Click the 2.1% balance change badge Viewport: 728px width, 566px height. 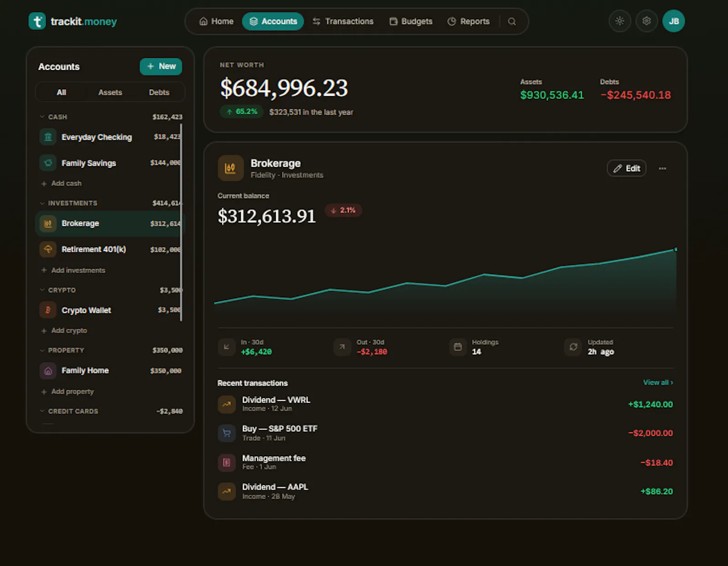(343, 210)
